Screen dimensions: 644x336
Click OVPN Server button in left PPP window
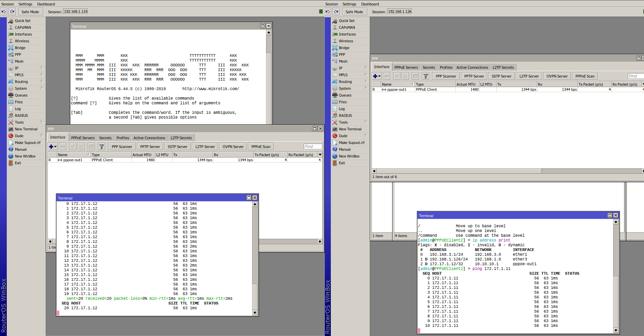pos(233,147)
